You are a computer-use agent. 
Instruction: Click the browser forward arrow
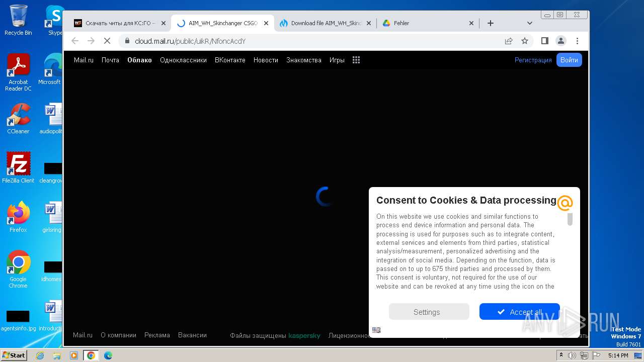click(91, 41)
